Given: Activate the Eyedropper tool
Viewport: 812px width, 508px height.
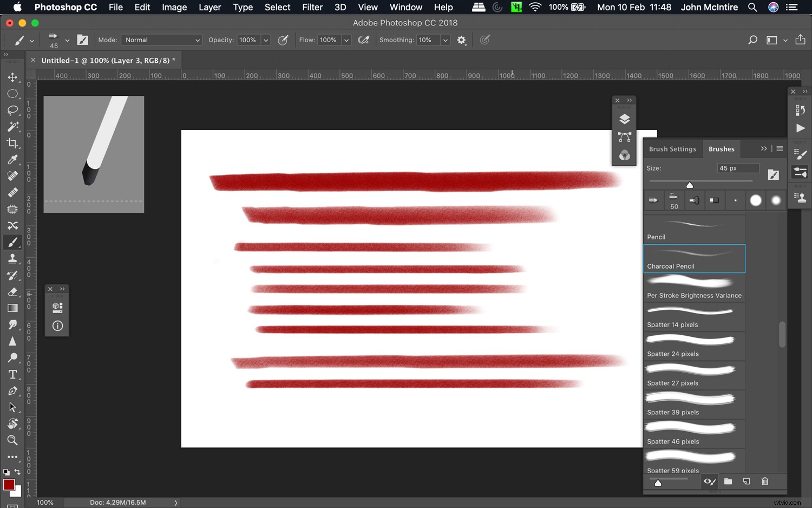Looking at the screenshot, I should coord(13,159).
